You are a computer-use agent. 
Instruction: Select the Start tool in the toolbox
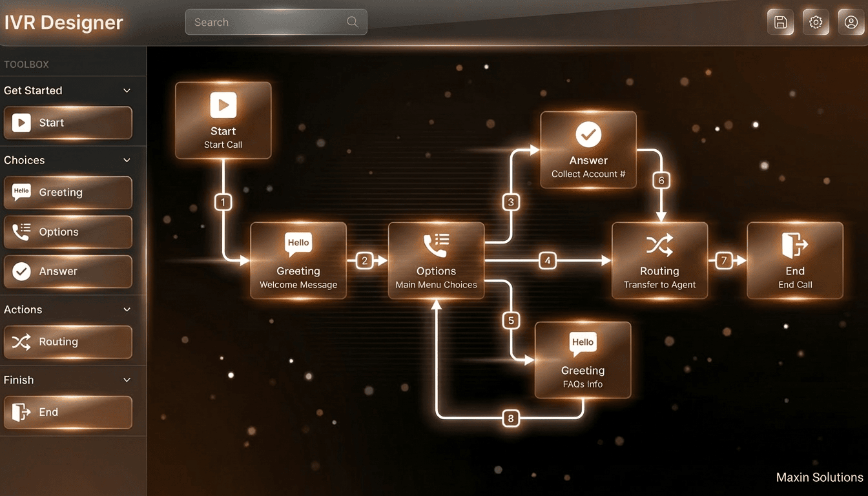pyautogui.click(x=68, y=123)
